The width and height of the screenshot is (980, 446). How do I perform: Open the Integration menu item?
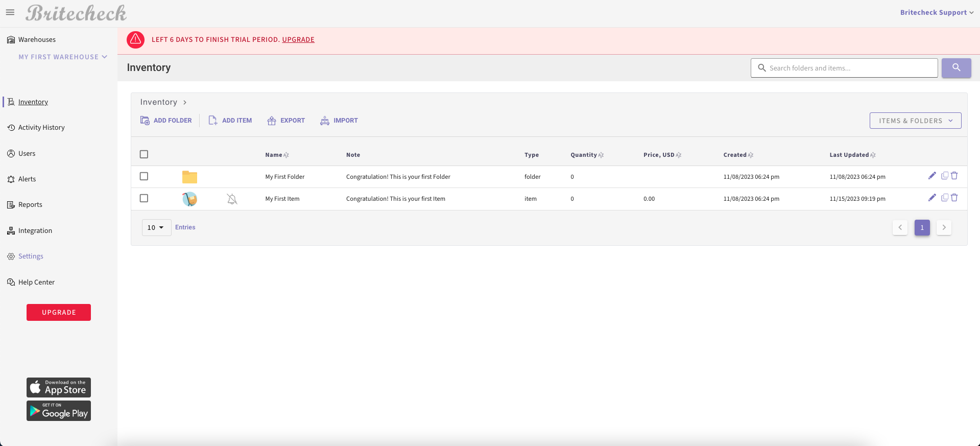click(x=35, y=231)
